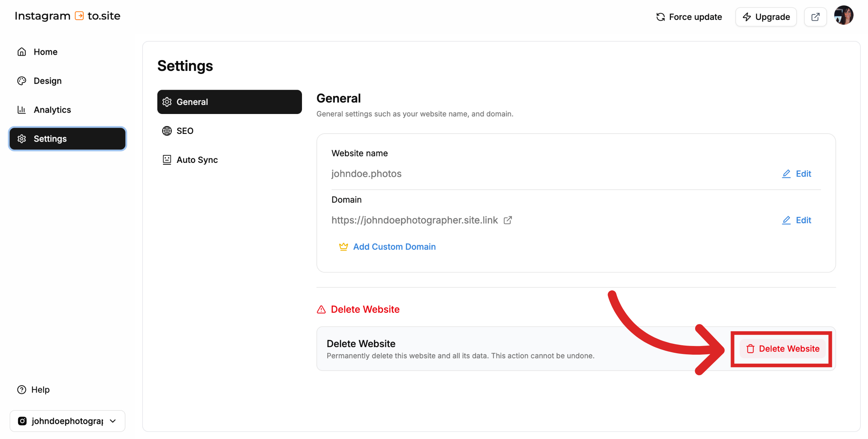
Task: Edit the website name johndoe.photos
Action: tap(796, 174)
